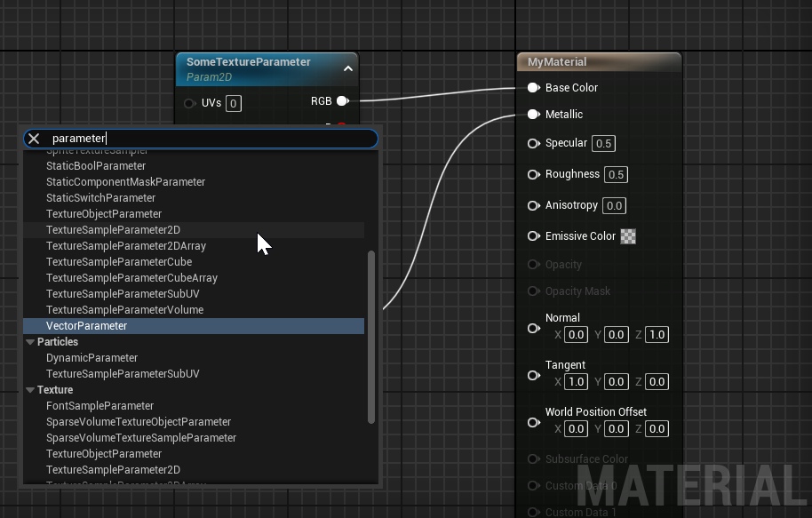
Task: Click the search results scrollbar
Action: 370,338
